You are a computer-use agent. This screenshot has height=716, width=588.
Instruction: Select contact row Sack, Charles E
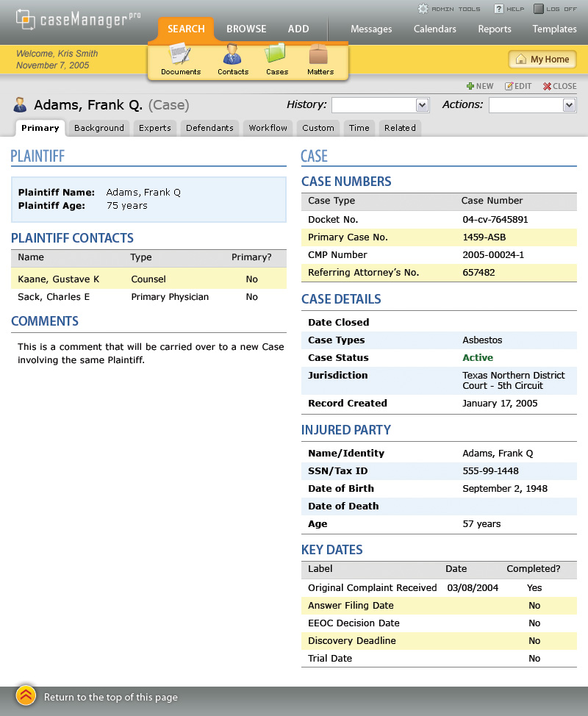(148, 297)
